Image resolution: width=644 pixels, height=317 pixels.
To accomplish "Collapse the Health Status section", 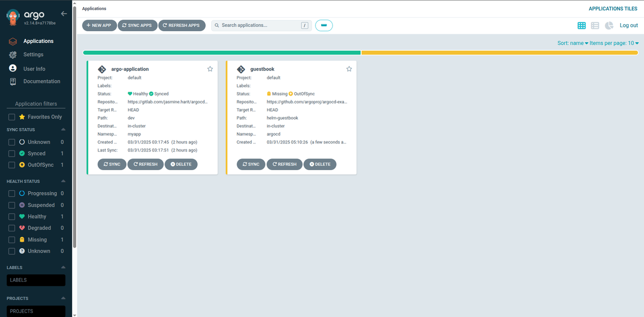I will click(63, 181).
